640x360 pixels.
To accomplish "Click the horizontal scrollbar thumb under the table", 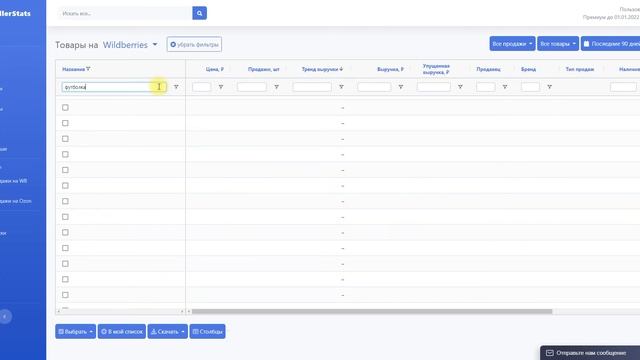I will pyautogui.click(x=372, y=311).
